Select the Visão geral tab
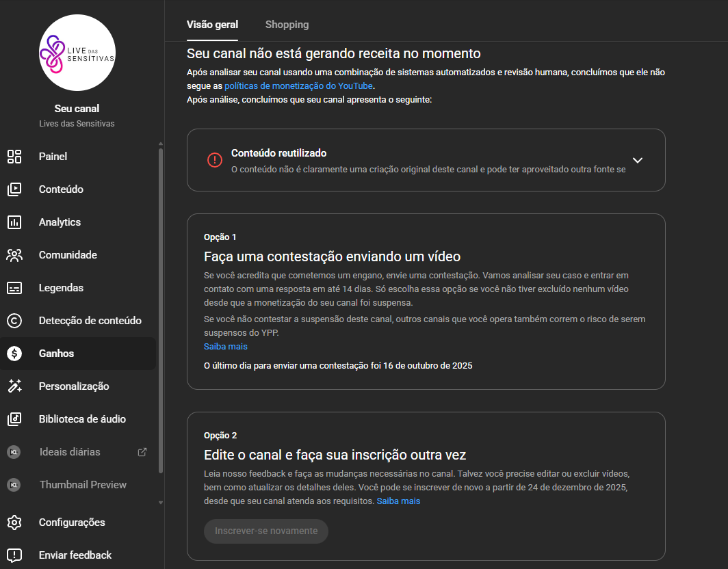Viewport: 728px width, 569px height. (x=212, y=25)
